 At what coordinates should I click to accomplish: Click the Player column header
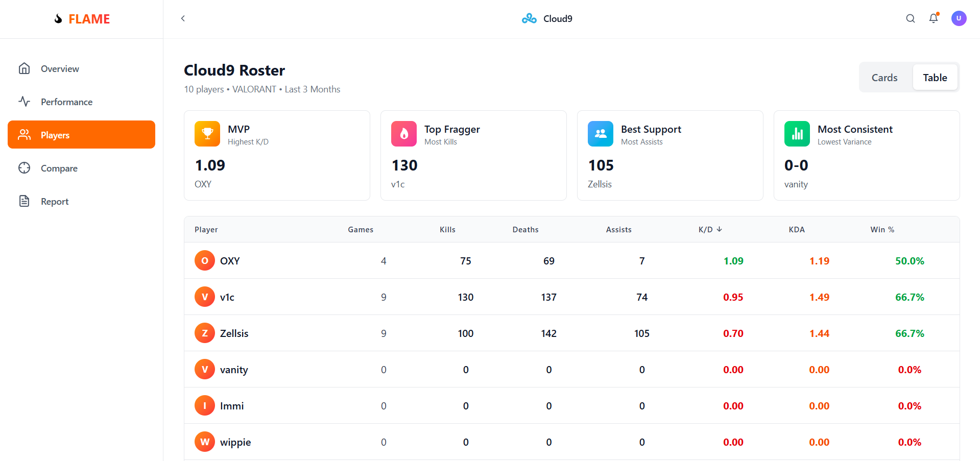206,230
